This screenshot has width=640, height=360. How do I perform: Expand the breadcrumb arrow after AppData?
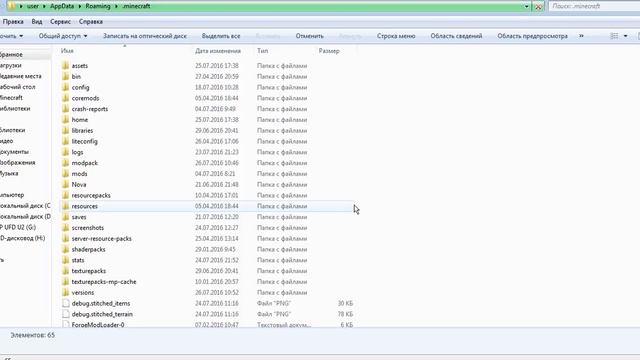tap(79, 7)
